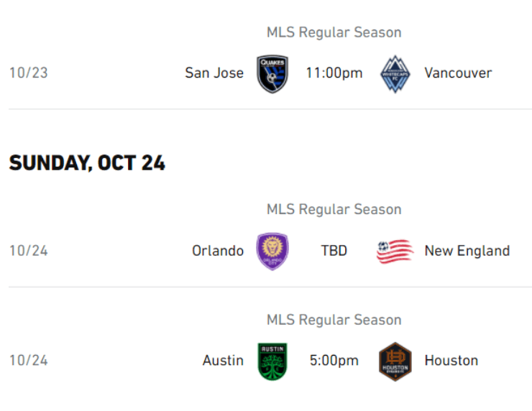Select the 11:00pm kickoff time

click(x=334, y=73)
